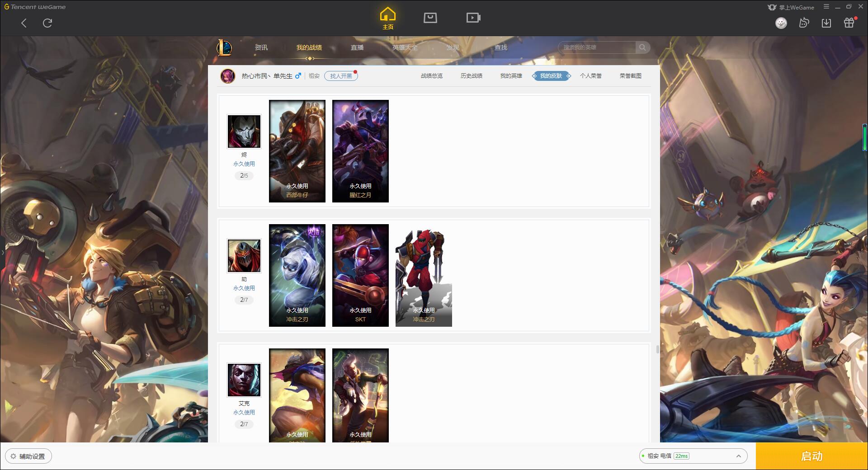This screenshot has width=868, height=470.
Task: Click the 启动 launch button
Action: pos(812,456)
